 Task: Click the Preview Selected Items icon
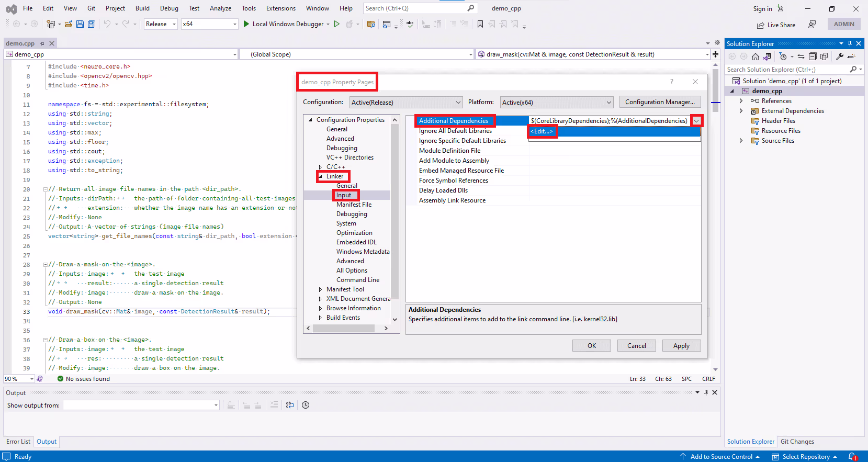[851, 57]
